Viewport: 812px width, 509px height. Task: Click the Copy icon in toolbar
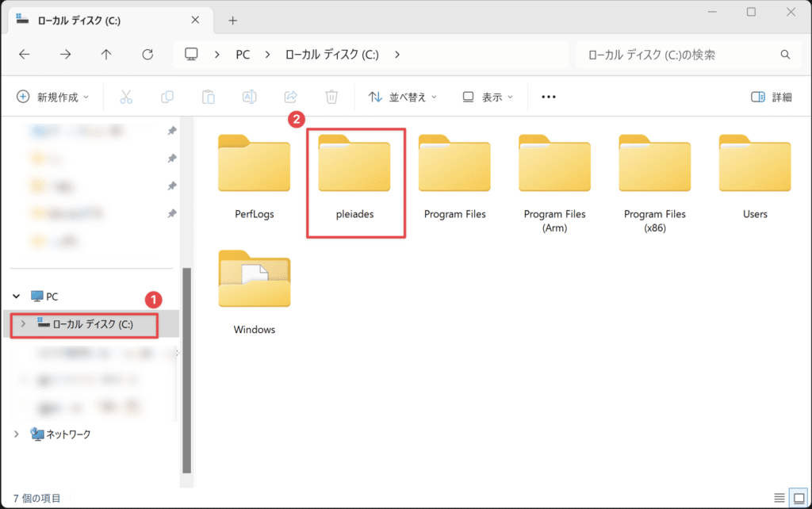point(167,98)
